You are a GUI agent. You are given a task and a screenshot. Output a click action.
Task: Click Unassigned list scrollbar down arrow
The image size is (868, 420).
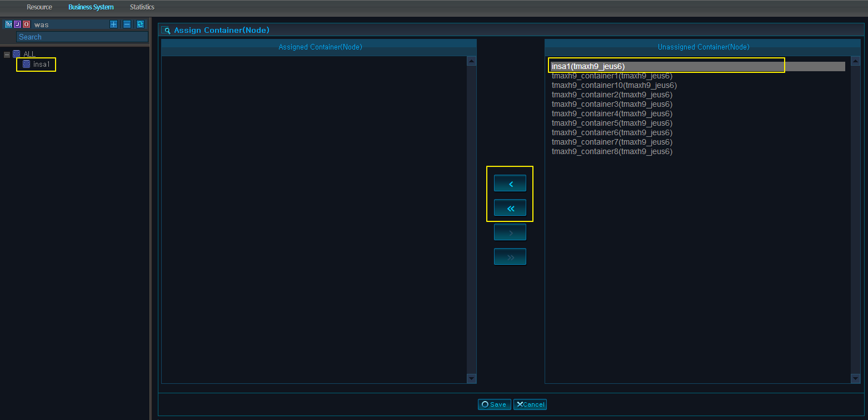tap(856, 378)
